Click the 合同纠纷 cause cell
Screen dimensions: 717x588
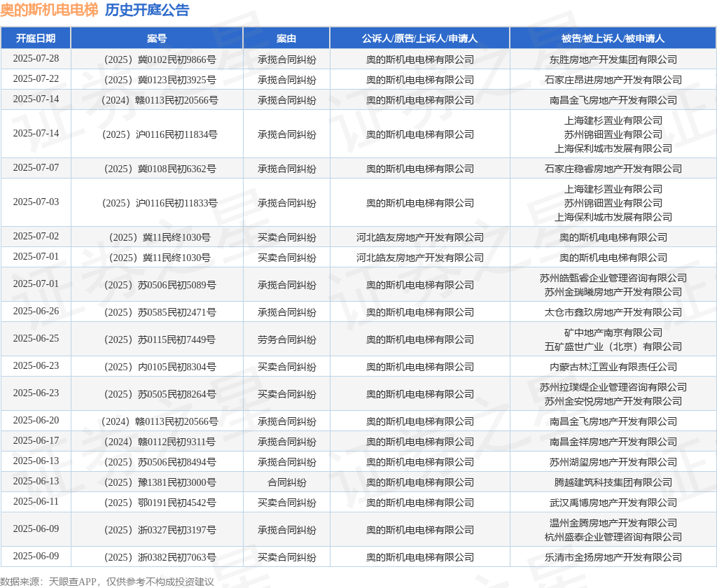[x=286, y=482]
